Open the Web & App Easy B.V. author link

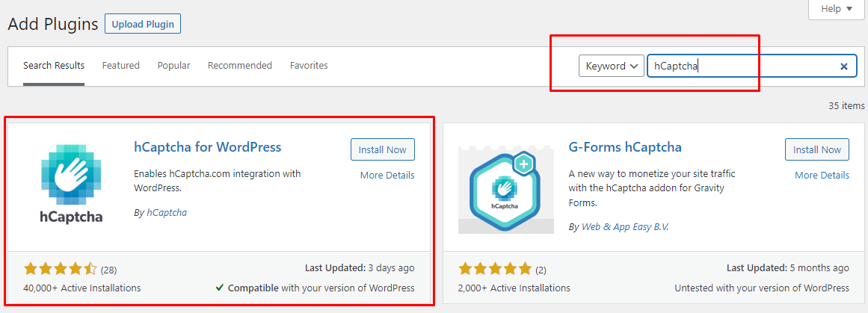pos(625,227)
